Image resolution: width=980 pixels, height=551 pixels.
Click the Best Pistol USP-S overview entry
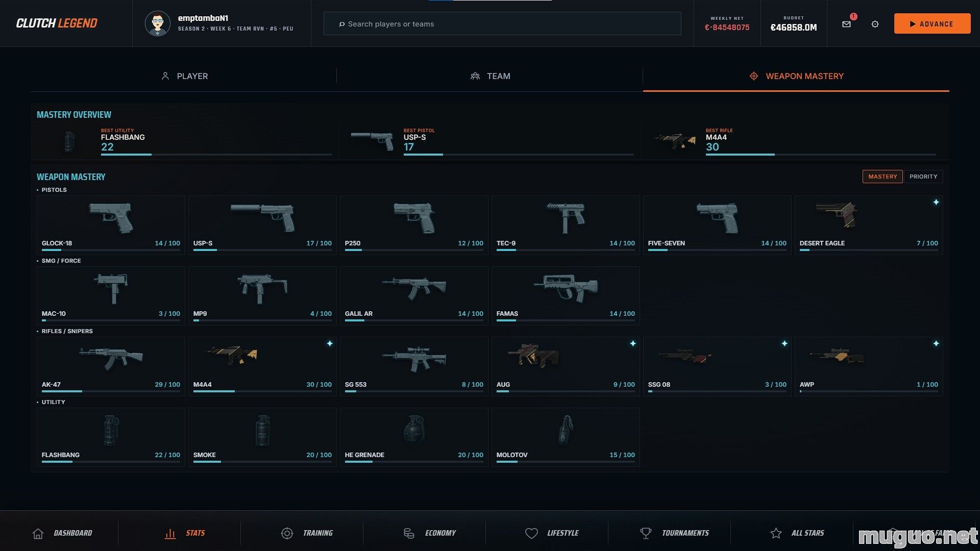pyautogui.click(x=490, y=141)
